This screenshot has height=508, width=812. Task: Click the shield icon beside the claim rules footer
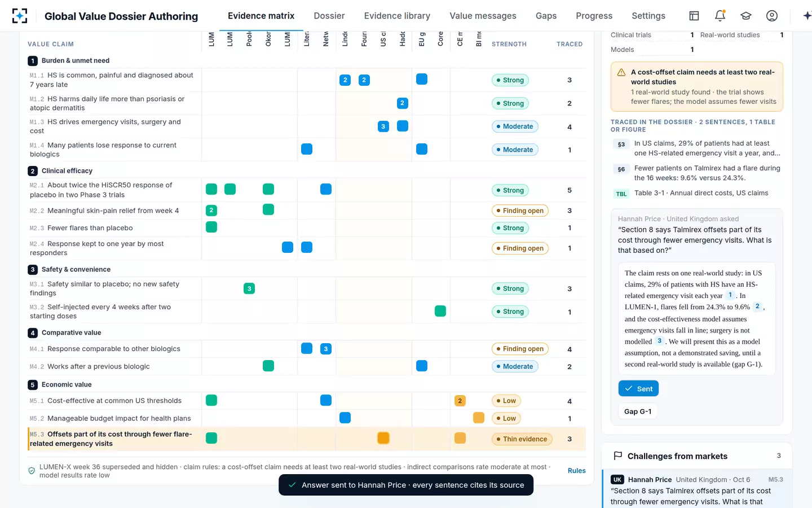pos(32,471)
